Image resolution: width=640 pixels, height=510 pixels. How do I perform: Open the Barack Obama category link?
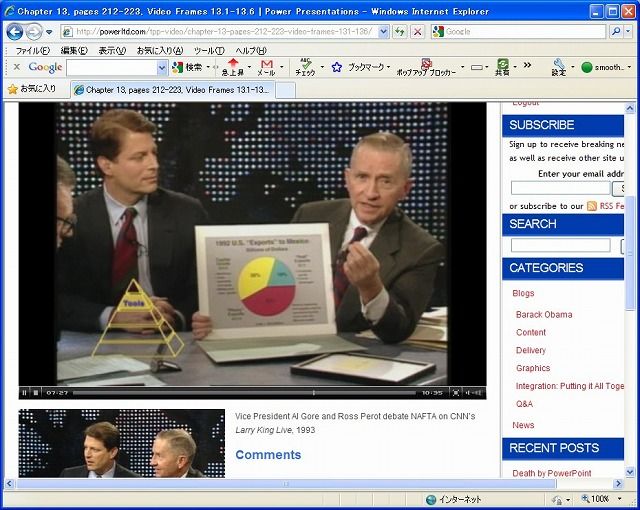544,314
